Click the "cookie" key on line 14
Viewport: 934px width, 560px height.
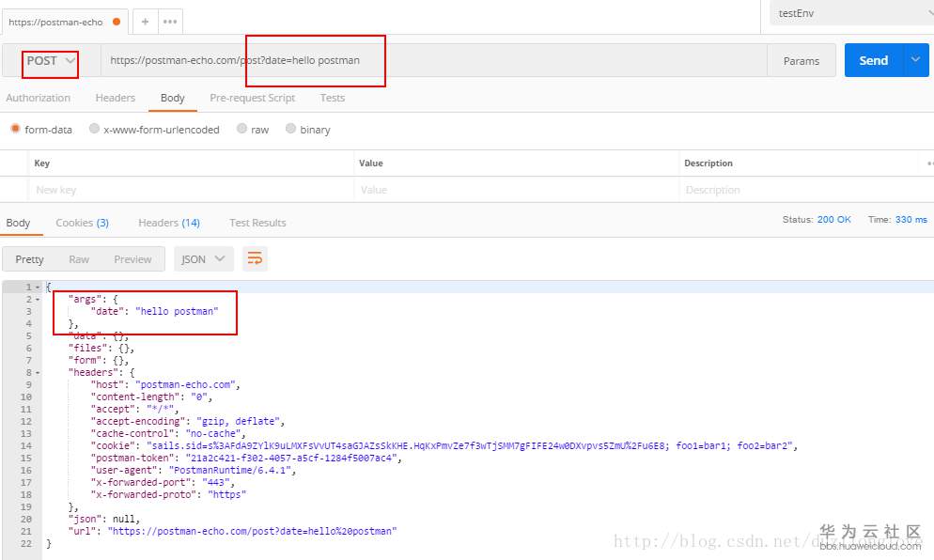[x=113, y=446]
